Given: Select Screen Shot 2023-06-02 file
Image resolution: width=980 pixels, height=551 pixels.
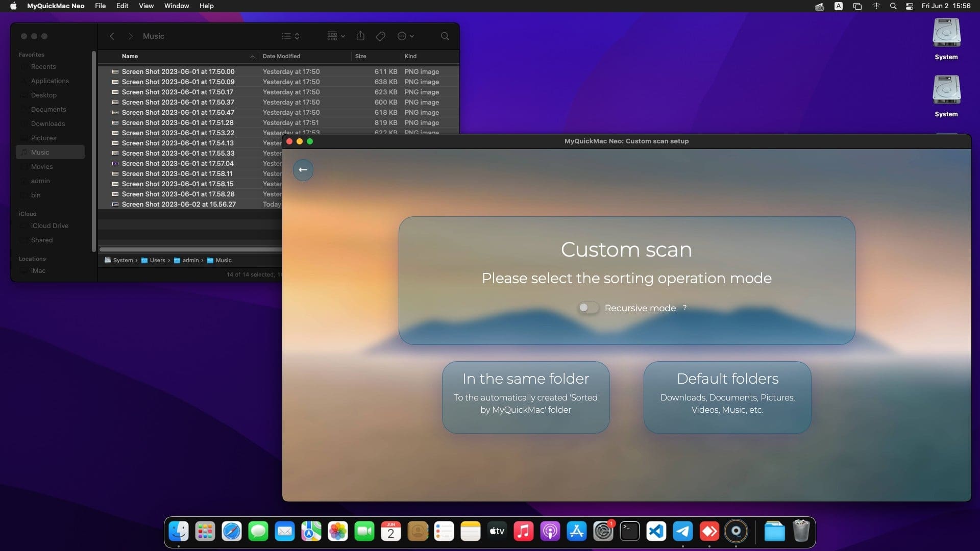Looking at the screenshot, I should point(178,204).
